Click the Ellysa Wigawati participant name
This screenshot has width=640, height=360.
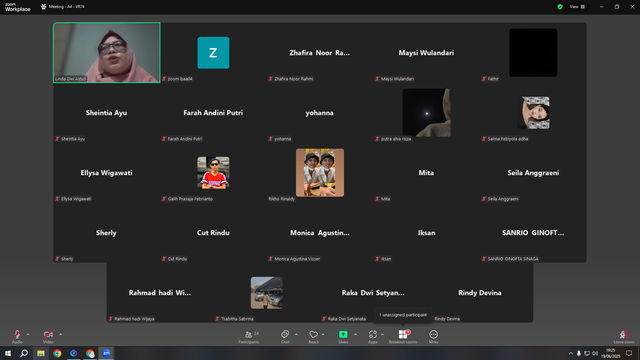pos(106,173)
